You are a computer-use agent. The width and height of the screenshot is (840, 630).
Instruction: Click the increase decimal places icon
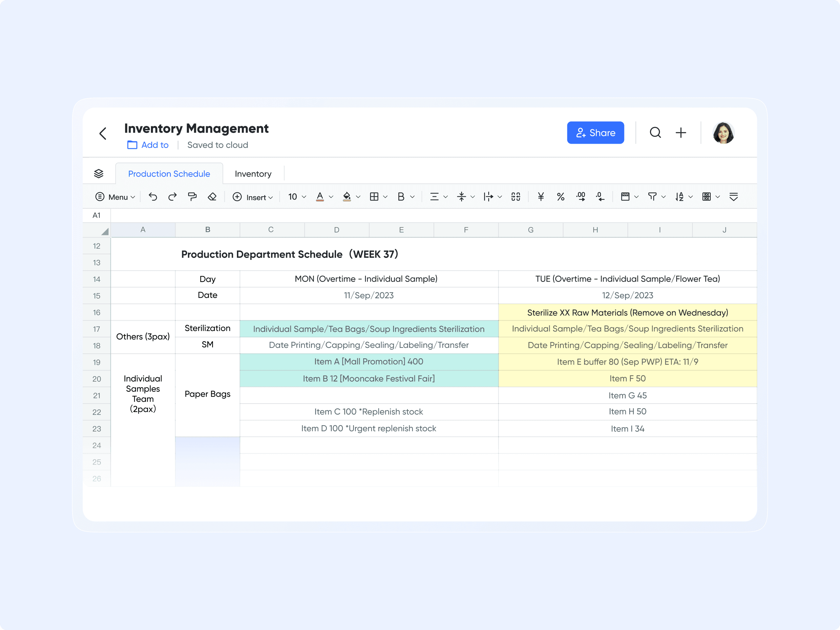[x=581, y=197]
